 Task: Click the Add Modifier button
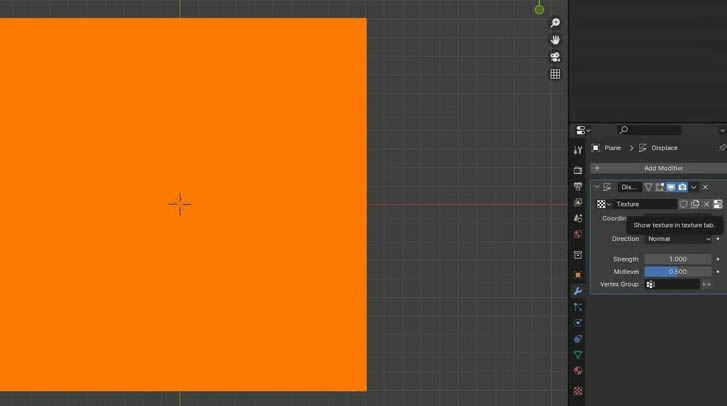[x=658, y=168]
